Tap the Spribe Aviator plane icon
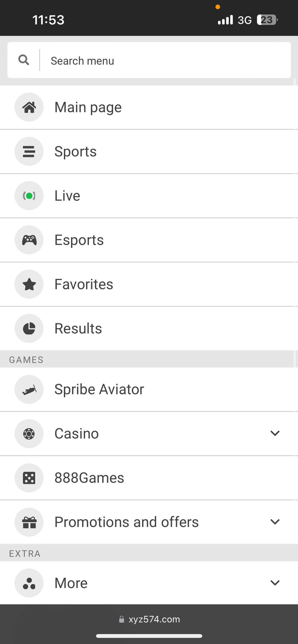The image size is (298, 644). click(29, 389)
